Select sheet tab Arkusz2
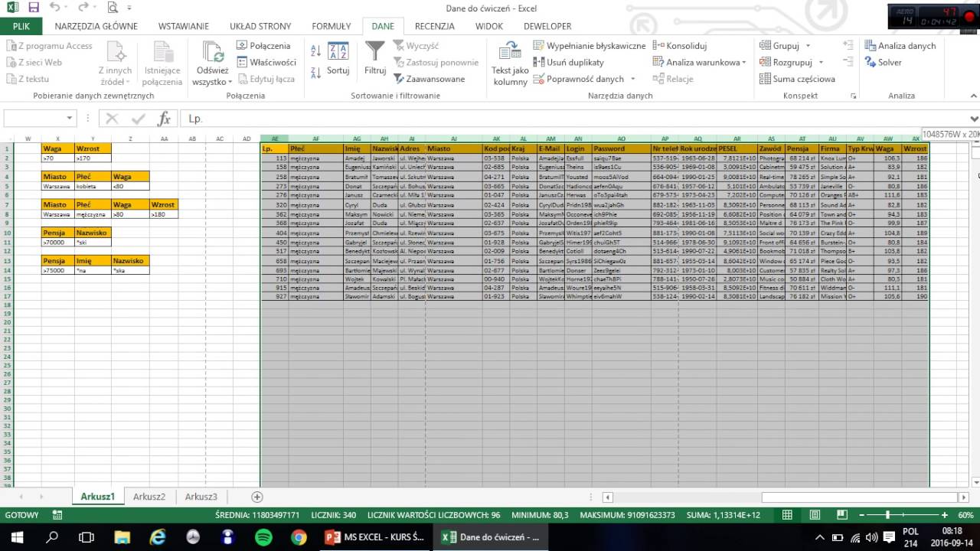 [x=149, y=497]
